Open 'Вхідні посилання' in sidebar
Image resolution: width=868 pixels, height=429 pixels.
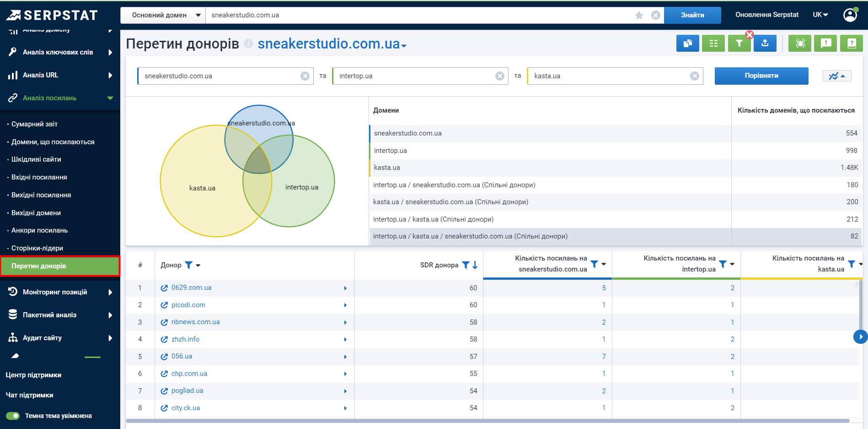(39, 177)
